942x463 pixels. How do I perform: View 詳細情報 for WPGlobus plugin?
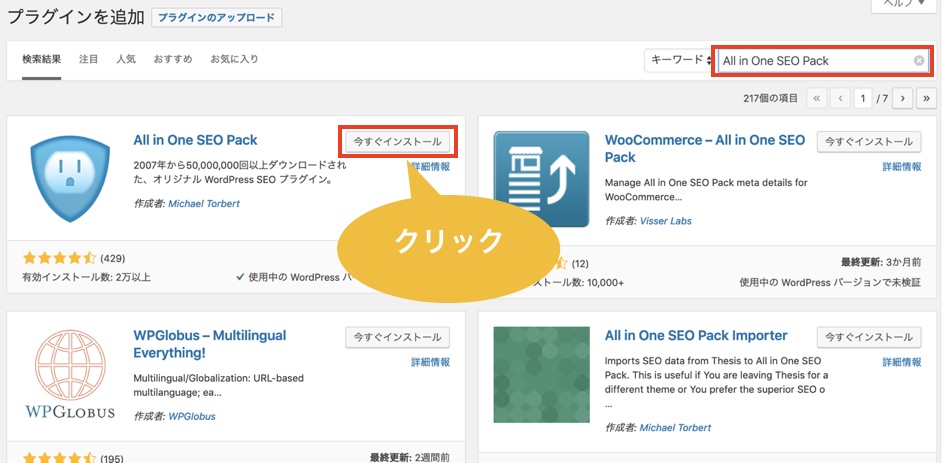(x=430, y=362)
